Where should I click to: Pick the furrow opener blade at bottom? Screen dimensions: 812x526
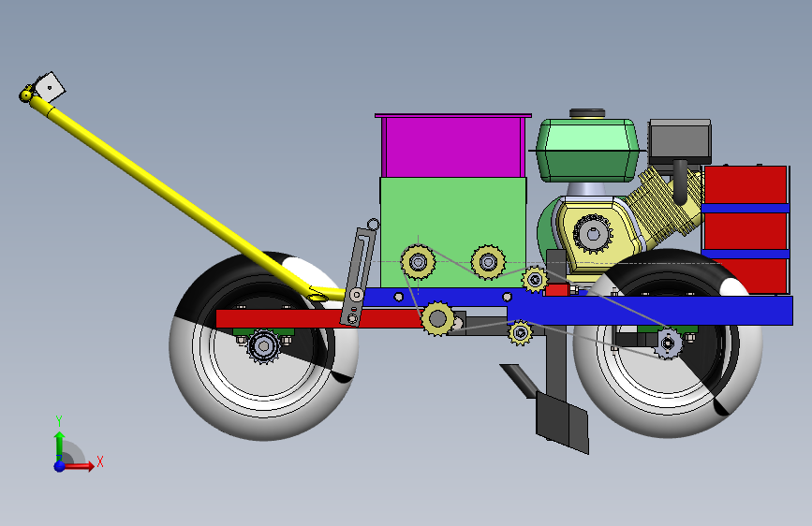click(562, 423)
